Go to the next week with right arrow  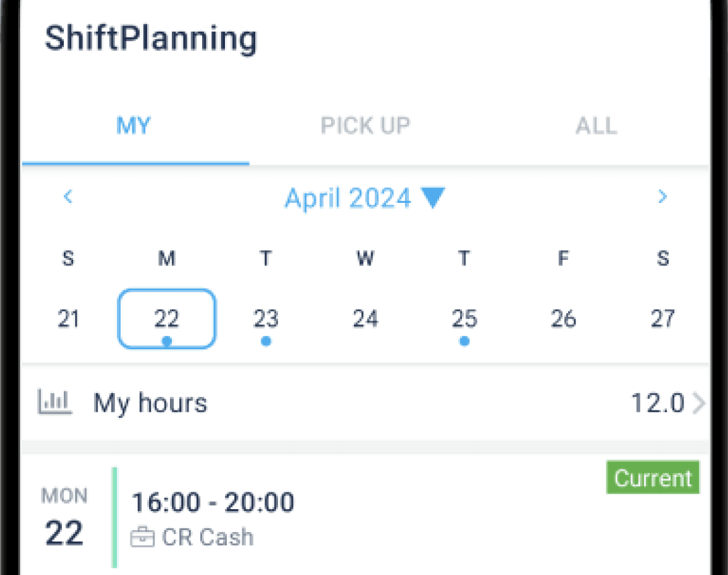[x=662, y=197]
